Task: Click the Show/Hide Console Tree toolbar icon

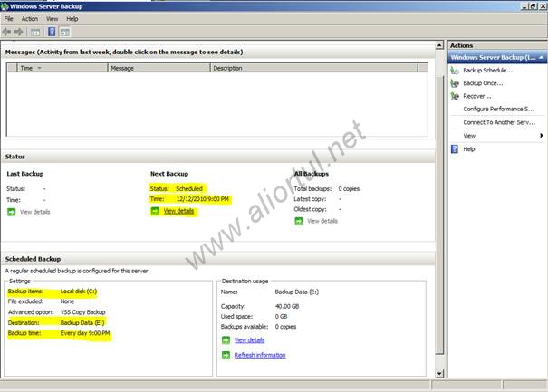Action: 35,33
